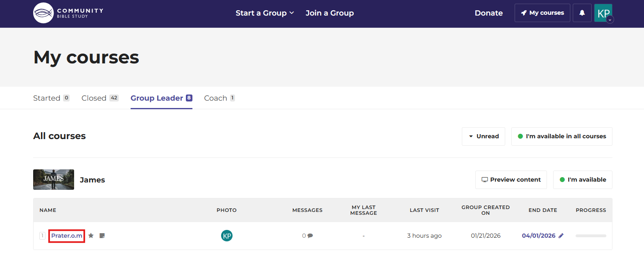Click the Donate link

coord(488,13)
